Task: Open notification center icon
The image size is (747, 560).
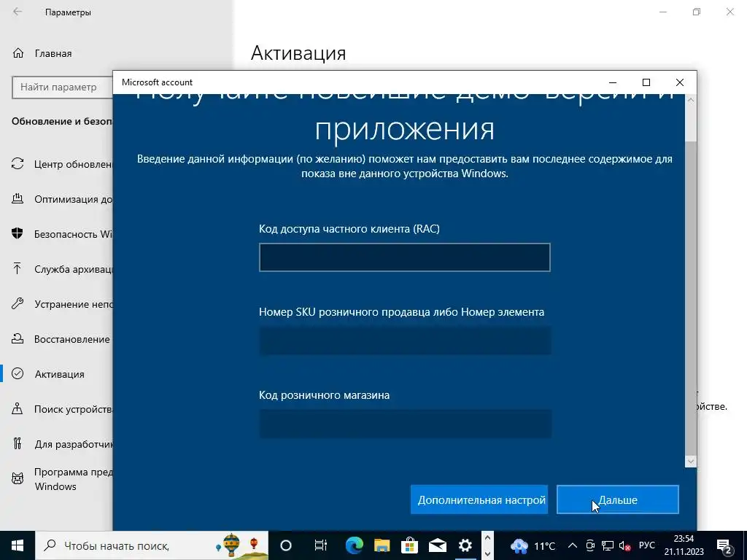Action: coord(724,545)
